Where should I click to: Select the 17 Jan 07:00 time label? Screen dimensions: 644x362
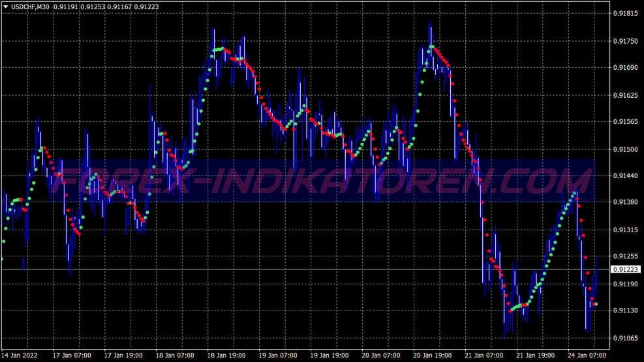point(72,355)
